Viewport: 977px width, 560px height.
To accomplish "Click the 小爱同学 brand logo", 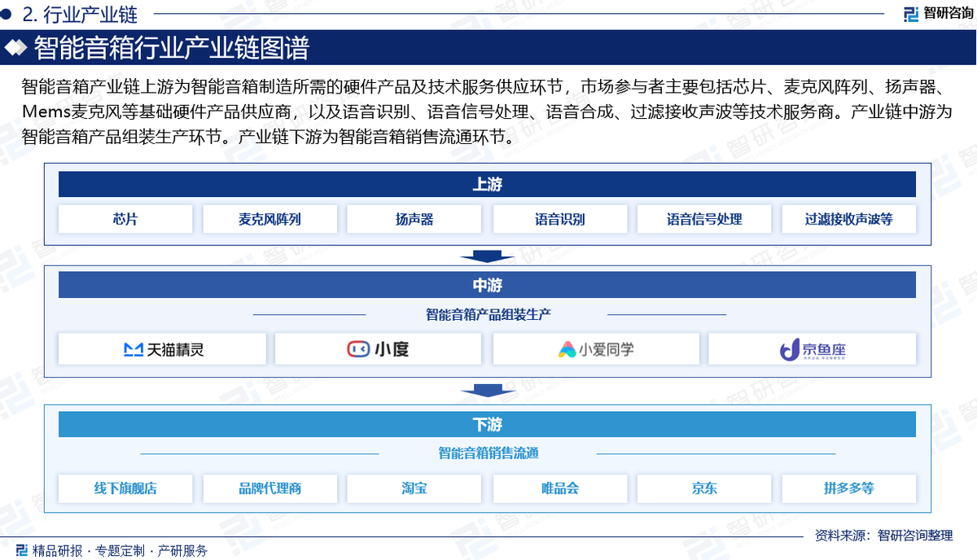I will [x=596, y=349].
